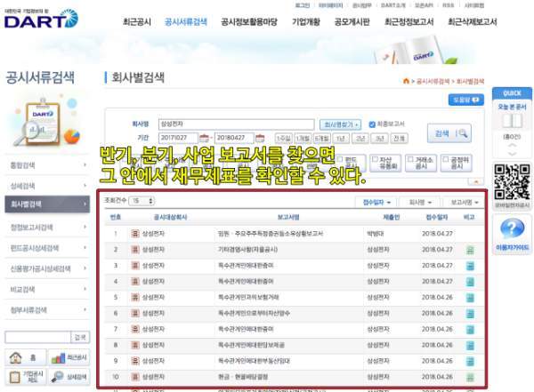Image resolution: width=534 pixels, height=392 pixels.
Task: Click the 회사명찾기 button
Action: [x=340, y=124]
